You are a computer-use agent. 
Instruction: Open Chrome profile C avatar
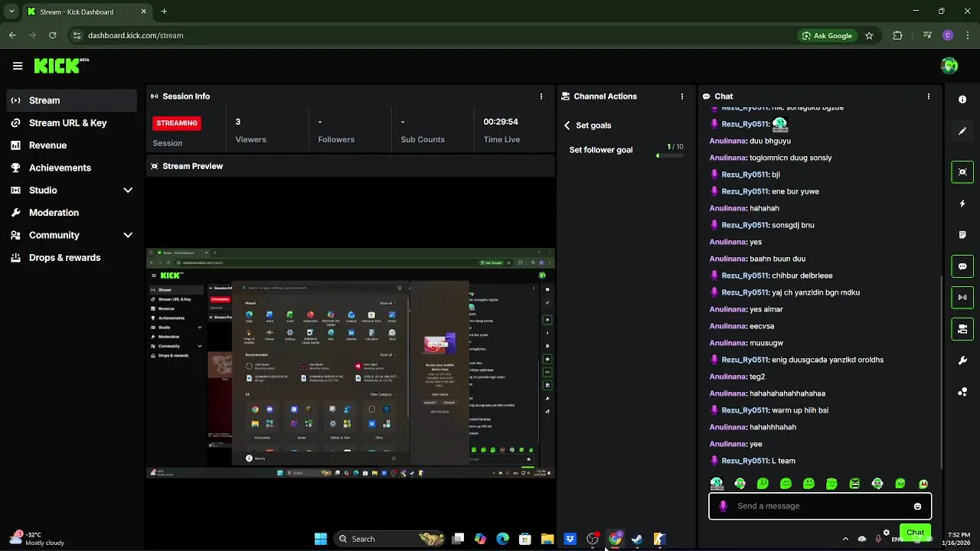tap(948, 35)
